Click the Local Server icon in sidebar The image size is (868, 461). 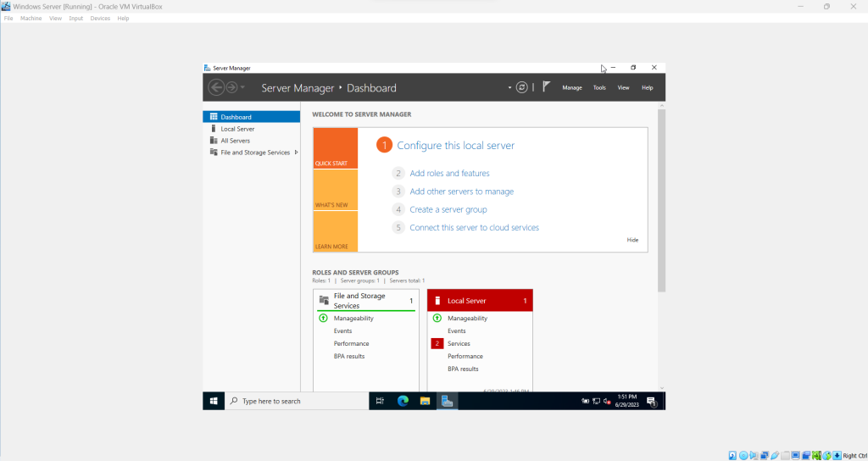point(214,129)
